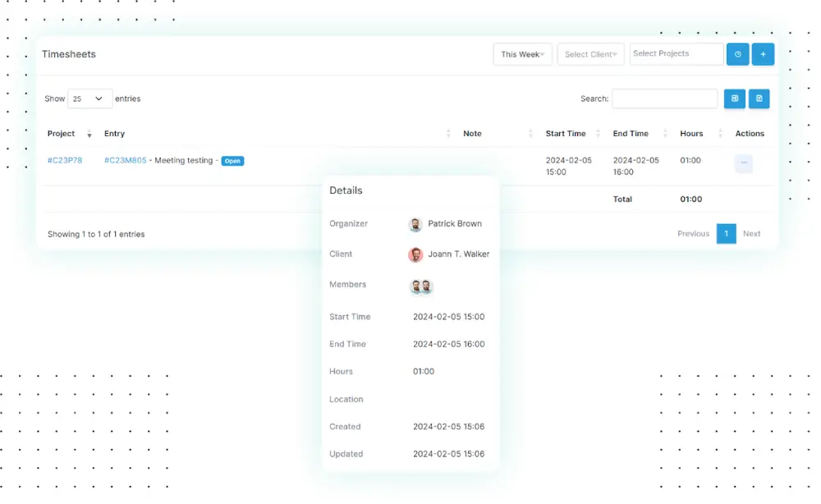Open the Actions ellipsis menu for the meeting entry
Screen dimensions: 821x504
pyautogui.click(x=743, y=163)
